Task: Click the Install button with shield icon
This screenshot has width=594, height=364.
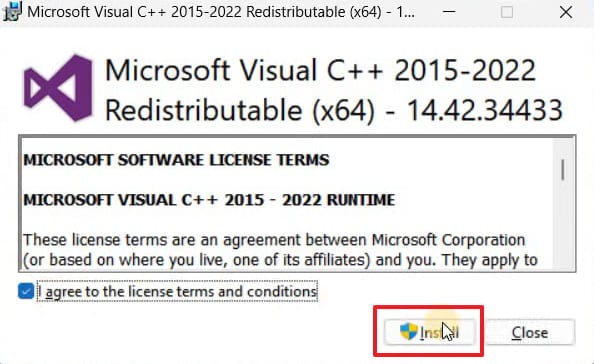Action: click(429, 332)
